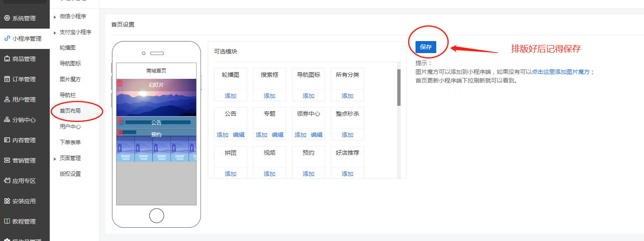Click the 系统管理 gear icon
This screenshot has height=241, width=644.
[x=7, y=18]
